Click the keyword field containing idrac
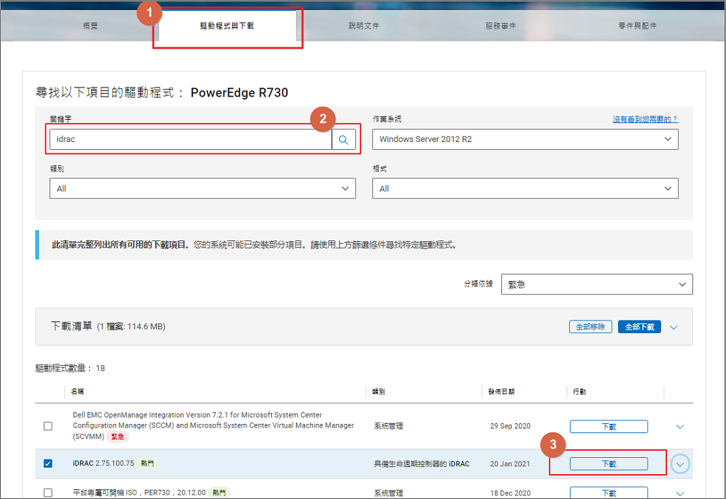The height and width of the screenshot is (499, 726). (190, 139)
